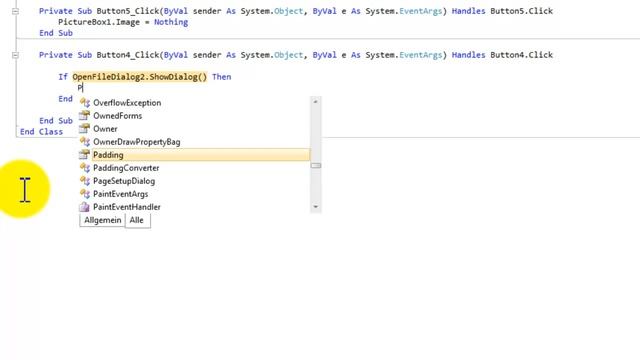Click Handles Button5.Click text
The height and width of the screenshot is (360, 640).
tap(502, 11)
